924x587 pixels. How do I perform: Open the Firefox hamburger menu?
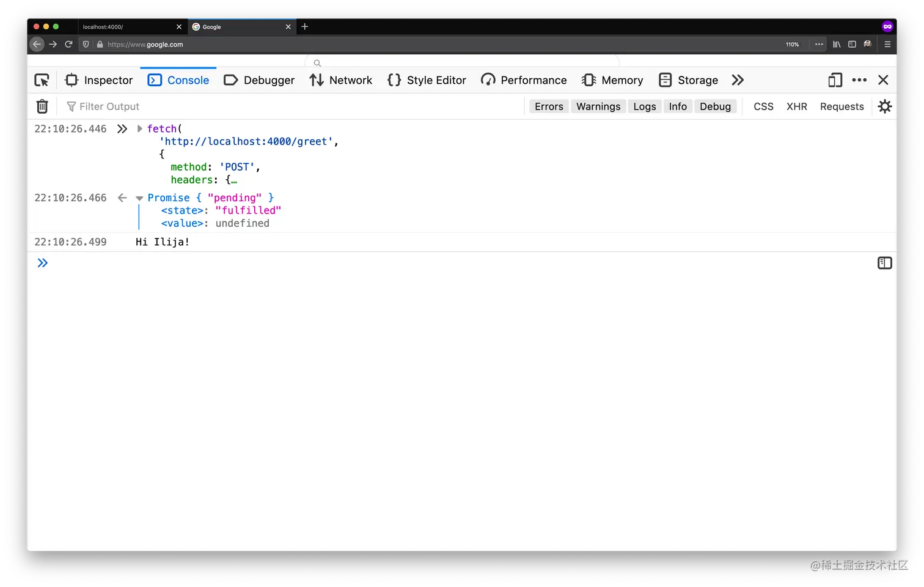coord(887,44)
